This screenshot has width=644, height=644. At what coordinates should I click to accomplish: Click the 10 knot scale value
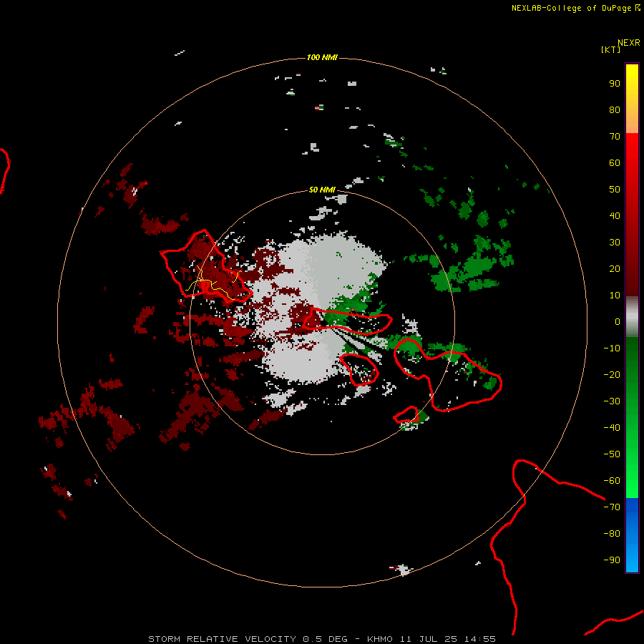[615, 296]
